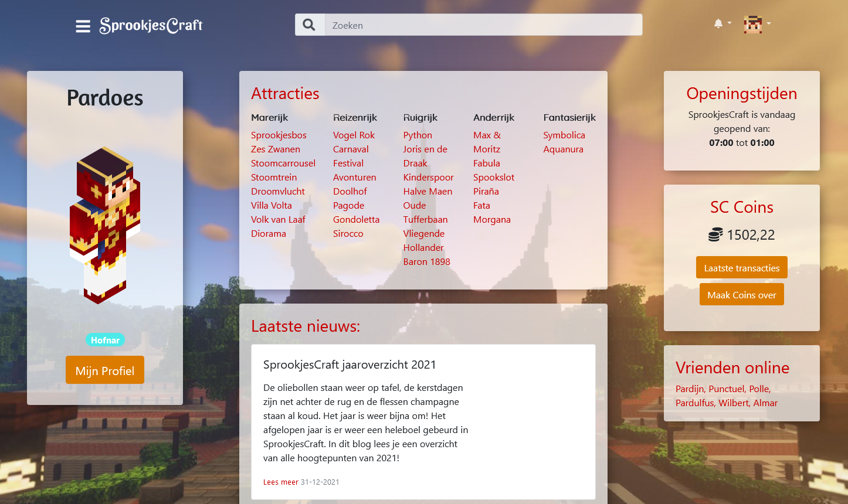The image size is (848, 504).
Task: Open the Sirocco link
Action: click(348, 233)
